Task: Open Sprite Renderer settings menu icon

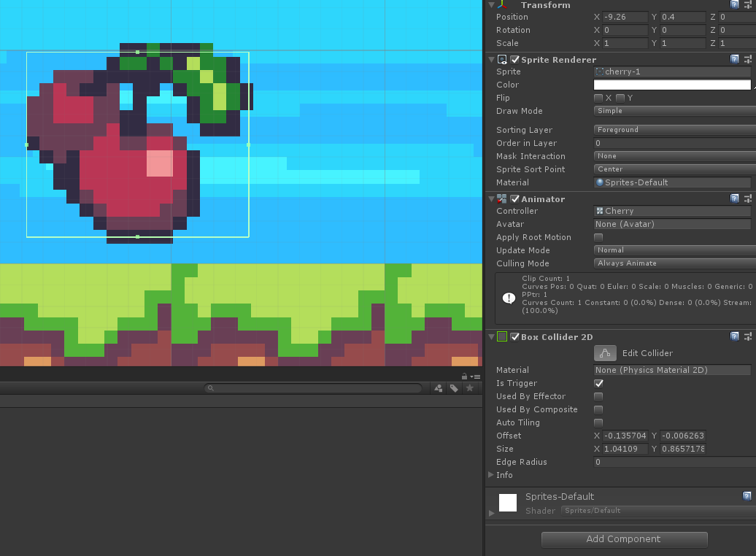Action: [748, 59]
